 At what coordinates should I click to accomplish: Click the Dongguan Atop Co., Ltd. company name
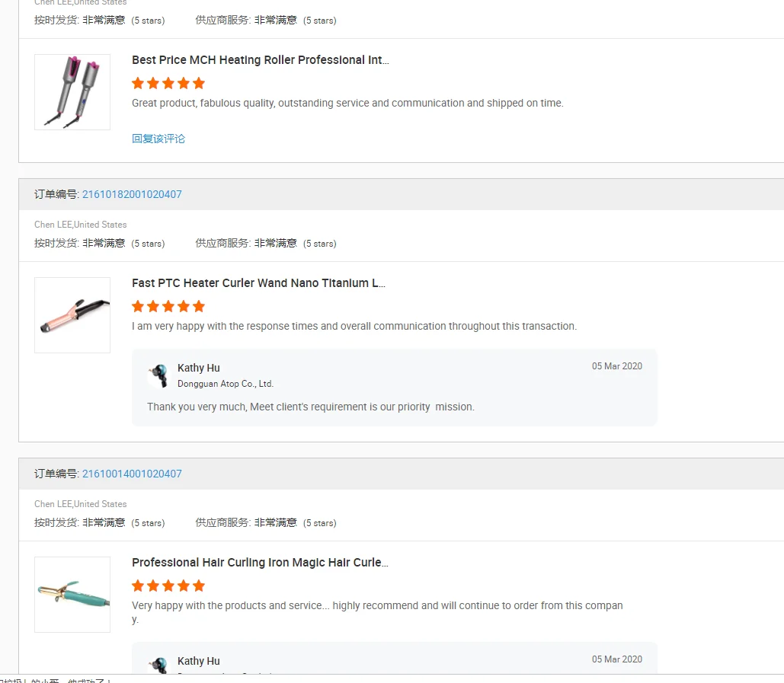pos(226,384)
